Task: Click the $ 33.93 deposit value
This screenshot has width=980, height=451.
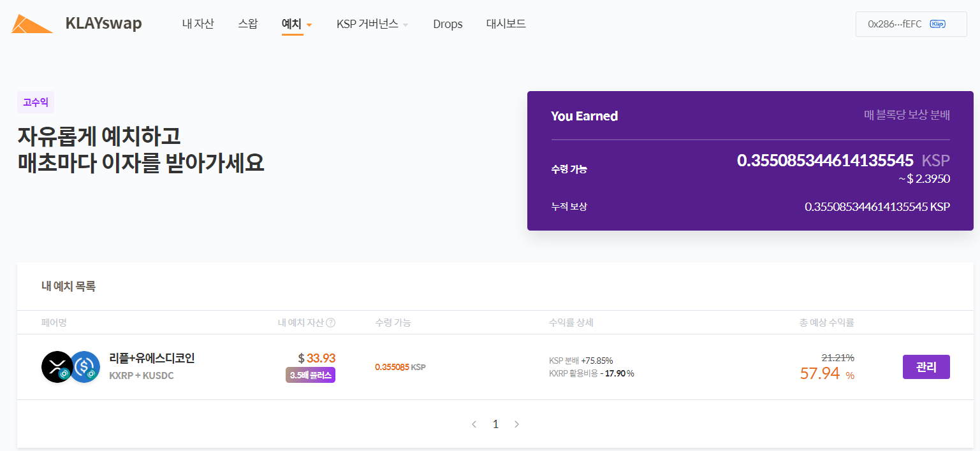Action: pyautogui.click(x=316, y=358)
